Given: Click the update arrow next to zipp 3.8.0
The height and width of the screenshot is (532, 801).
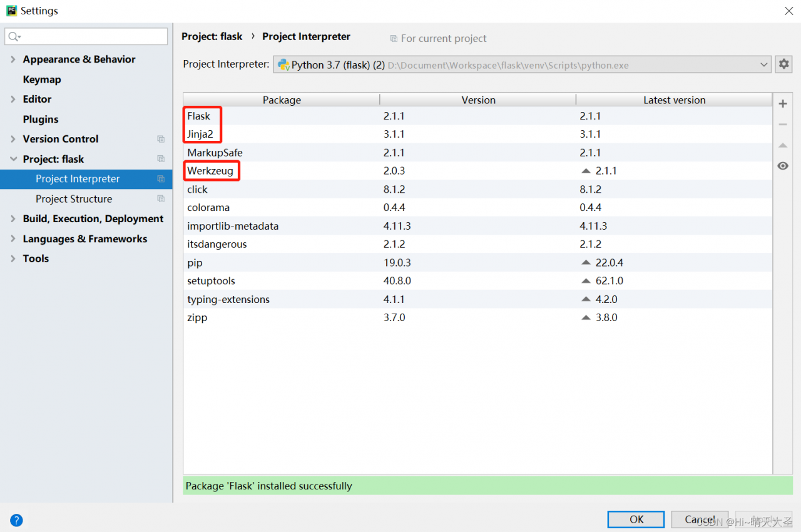Looking at the screenshot, I should pyautogui.click(x=586, y=318).
